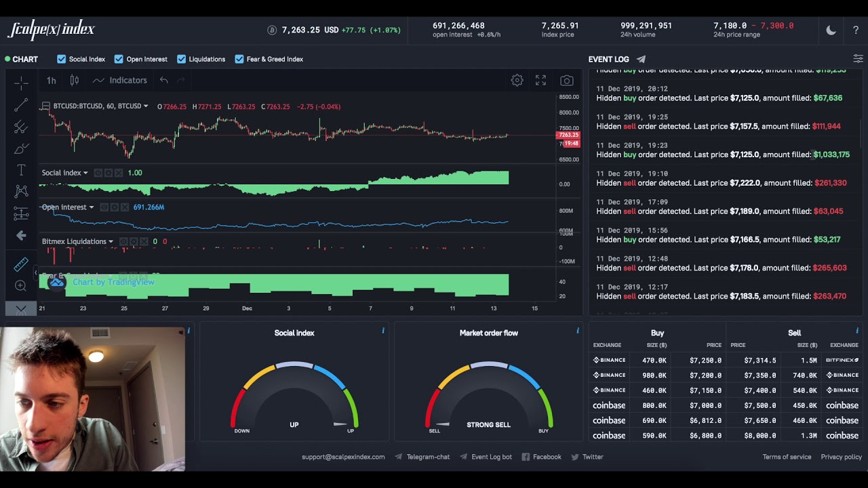Open chart settings gear
The width and height of the screenshot is (868, 488).
tap(517, 80)
